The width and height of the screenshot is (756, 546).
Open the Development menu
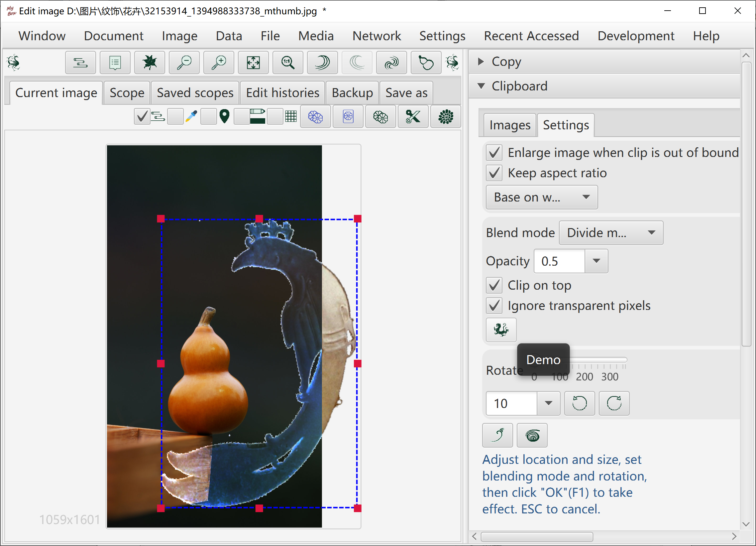(x=636, y=36)
